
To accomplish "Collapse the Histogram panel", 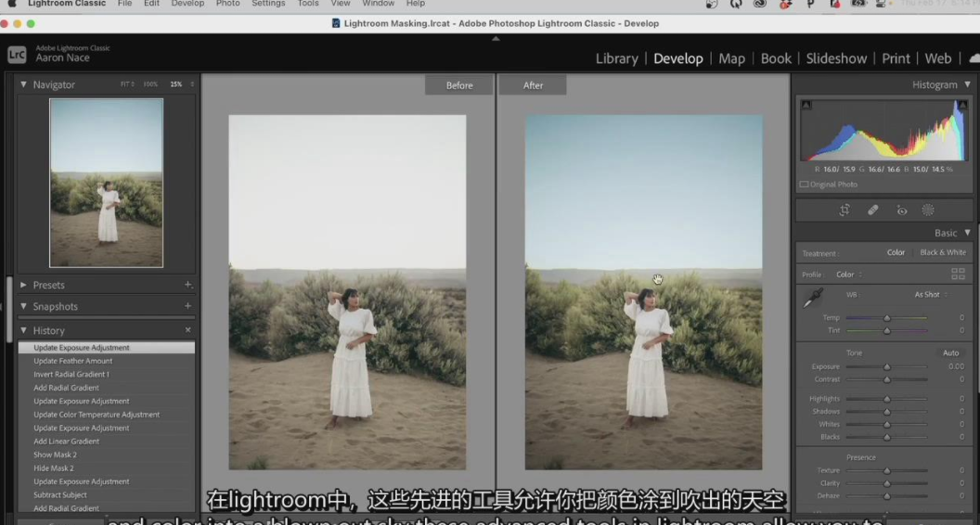I will 969,84.
